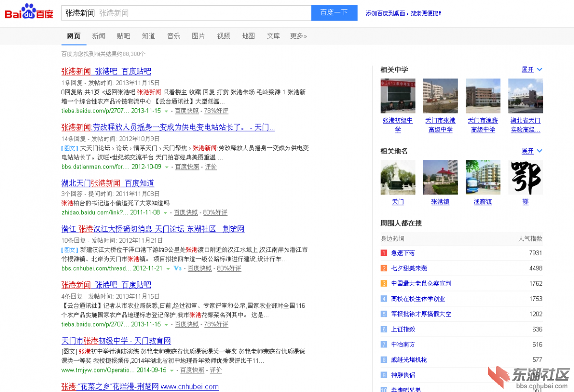Open hot search 威继光堵机枪
574x392 pixels.
409,360
